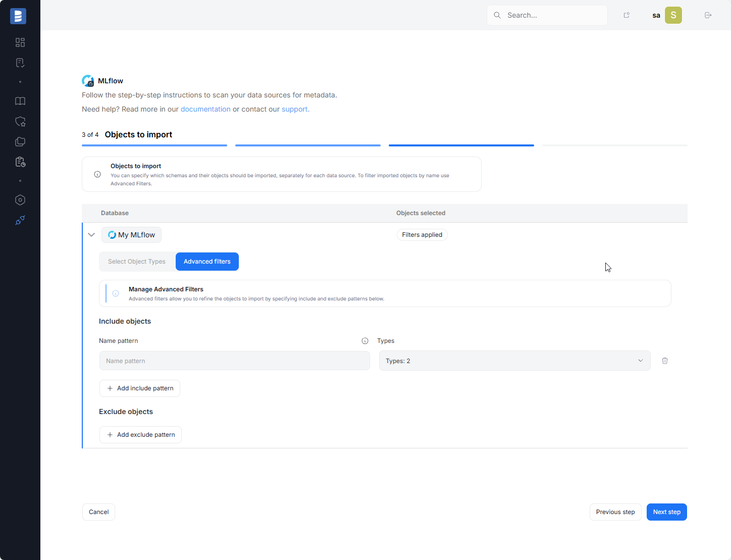
Task: Delete the include pattern with the trash icon
Action: coord(665,361)
